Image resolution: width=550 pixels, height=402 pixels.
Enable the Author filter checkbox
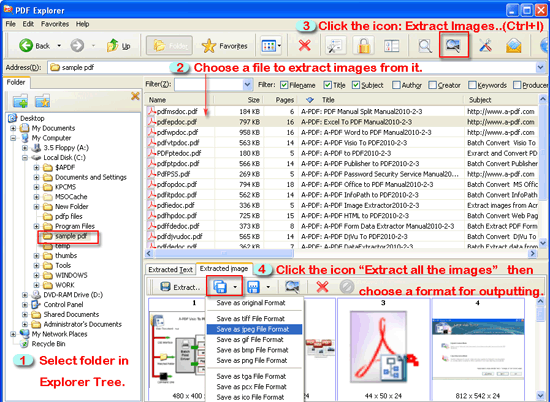[x=396, y=85]
